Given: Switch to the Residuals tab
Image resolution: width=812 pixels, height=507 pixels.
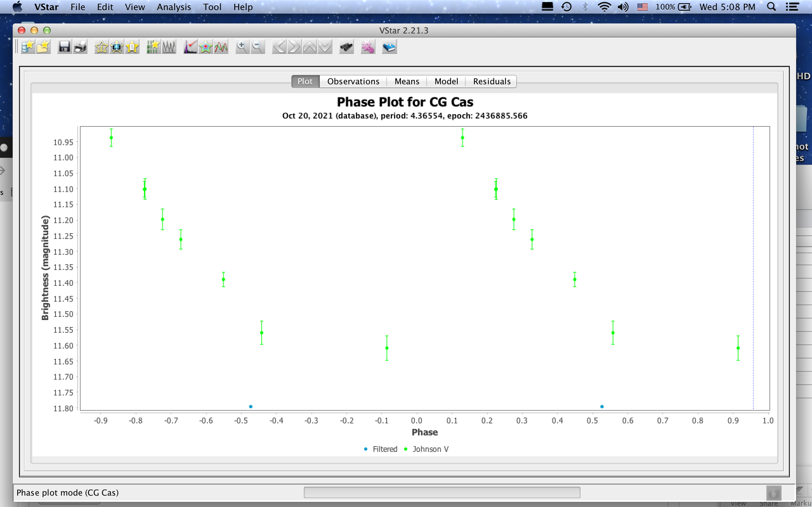Looking at the screenshot, I should (492, 81).
